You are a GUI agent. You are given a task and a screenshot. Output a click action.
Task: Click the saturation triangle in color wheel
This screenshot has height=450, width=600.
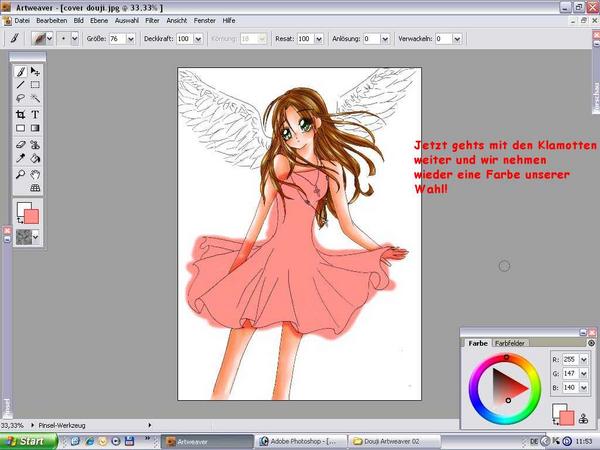pyautogui.click(x=507, y=387)
